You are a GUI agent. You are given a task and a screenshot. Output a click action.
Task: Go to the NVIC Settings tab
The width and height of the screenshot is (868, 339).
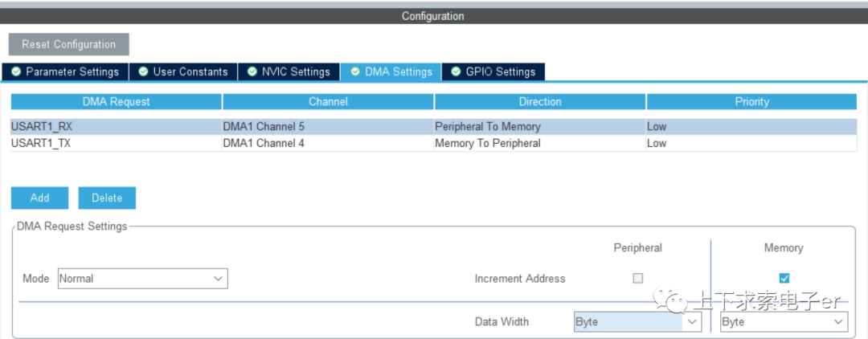(289, 71)
